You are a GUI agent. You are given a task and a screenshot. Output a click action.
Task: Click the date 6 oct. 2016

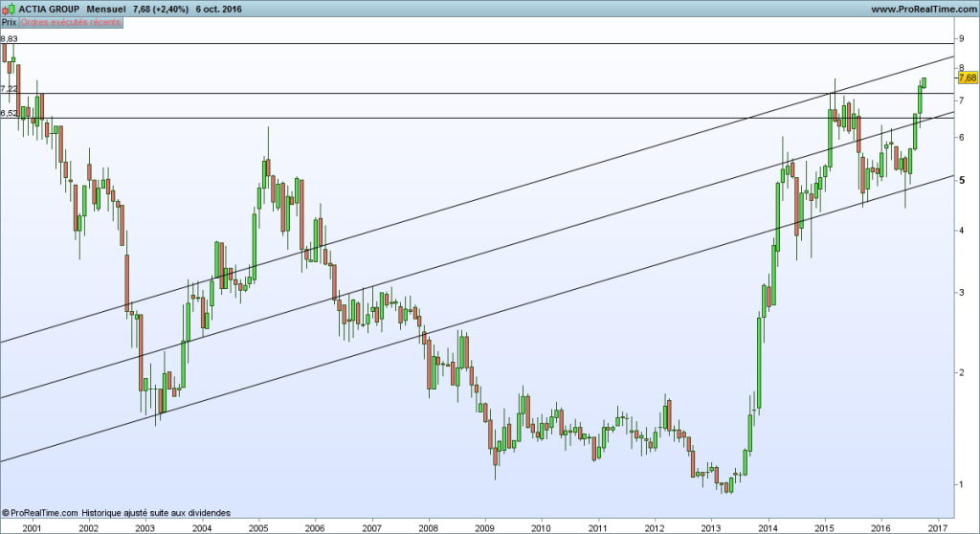click(x=218, y=9)
